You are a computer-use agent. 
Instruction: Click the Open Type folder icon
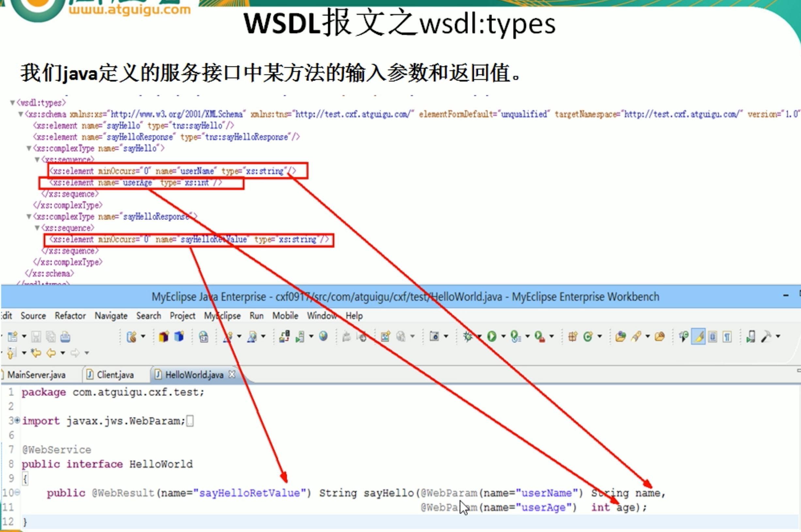pyautogui.click(x=620, y=336)
